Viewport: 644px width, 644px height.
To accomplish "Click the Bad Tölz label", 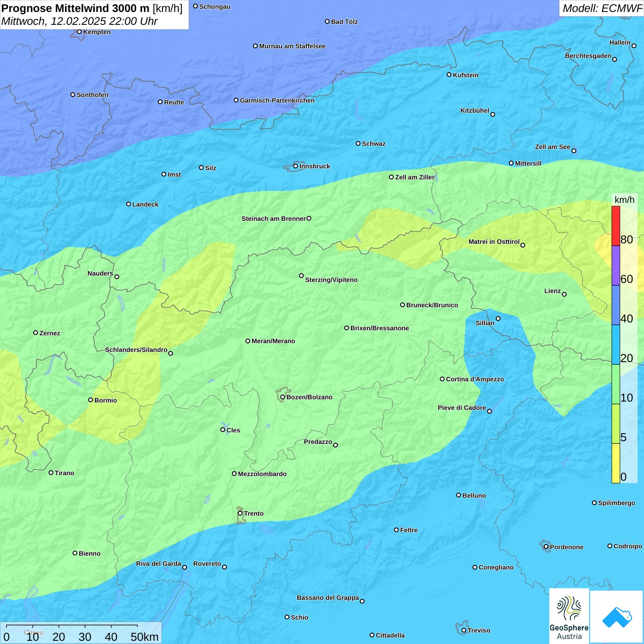I will [x=344, y=22].
